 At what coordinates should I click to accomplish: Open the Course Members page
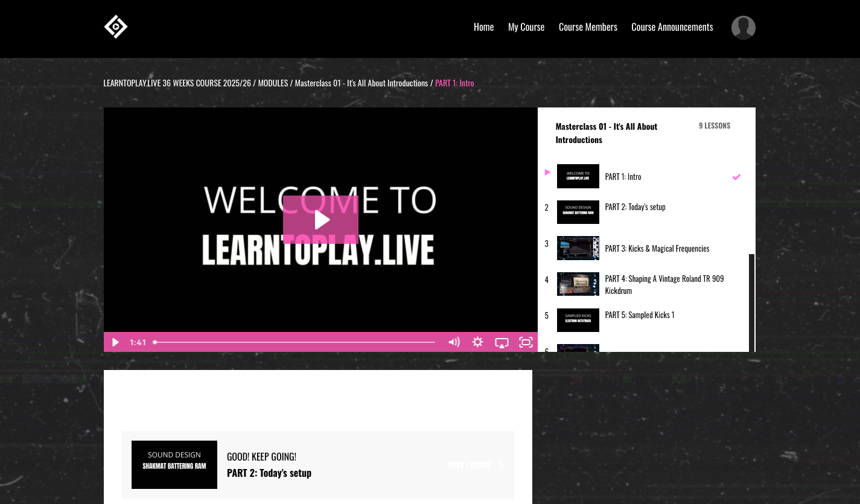[x=588, y=27]
